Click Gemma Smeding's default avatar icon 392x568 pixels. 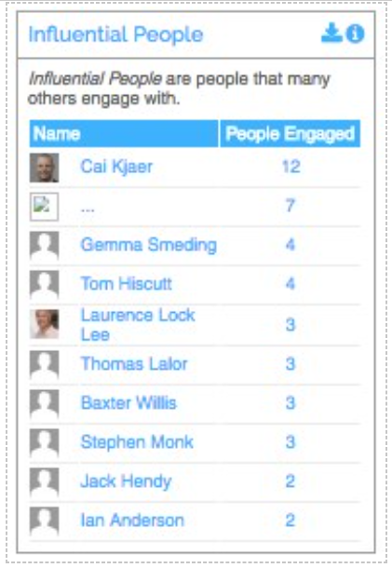(44, 246)
